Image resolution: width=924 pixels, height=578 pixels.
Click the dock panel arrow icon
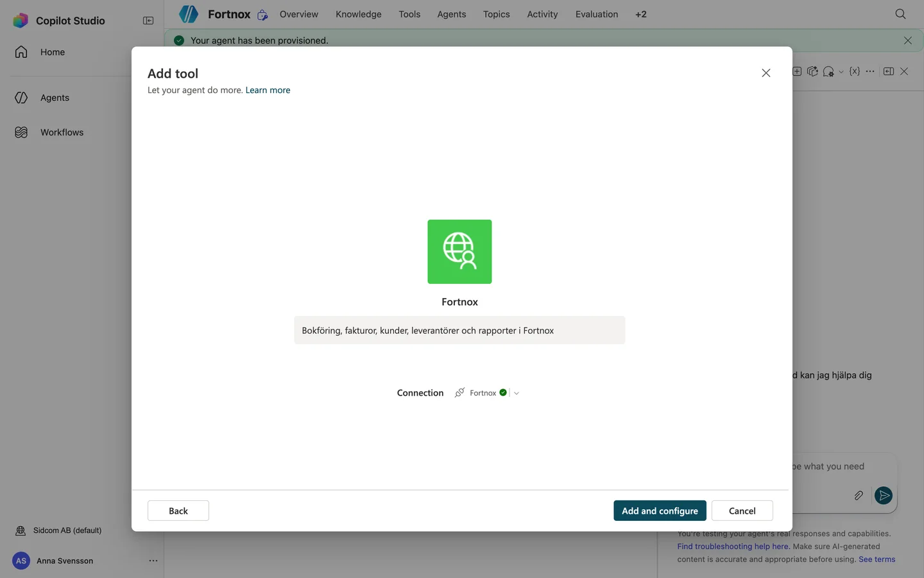point(889,71)
